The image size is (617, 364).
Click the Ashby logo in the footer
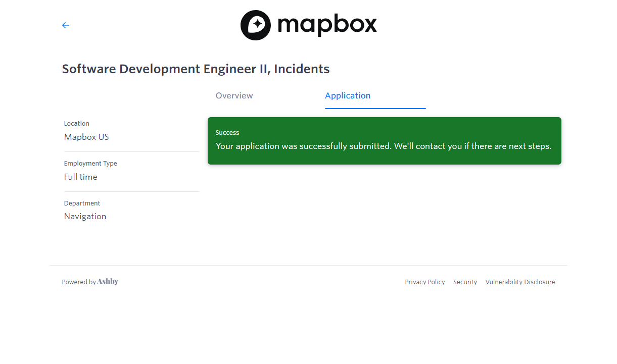(108, 282)
